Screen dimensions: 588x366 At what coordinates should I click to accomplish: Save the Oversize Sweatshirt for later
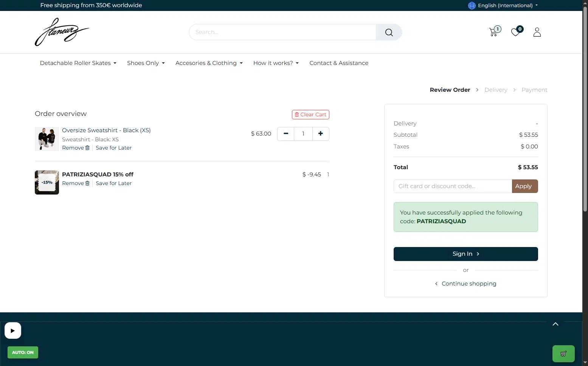tap(114, 148)
